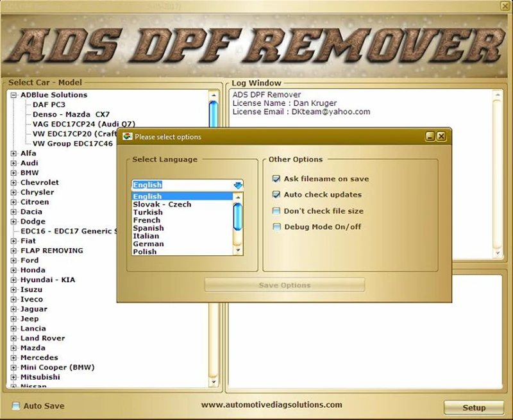This screenshot has height=420, width=513.
Task: Choose Slovak - Czech language option
Action: click(182, 205)
